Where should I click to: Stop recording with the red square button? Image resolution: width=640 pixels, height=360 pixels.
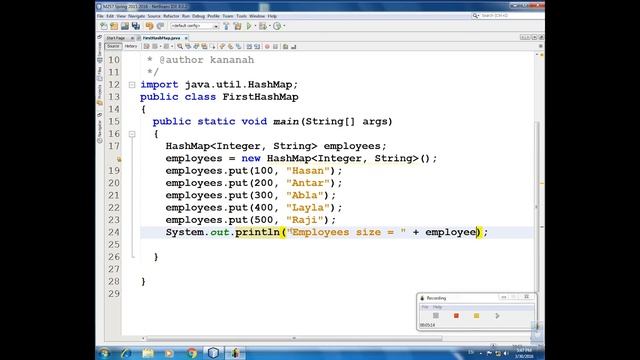456,316
